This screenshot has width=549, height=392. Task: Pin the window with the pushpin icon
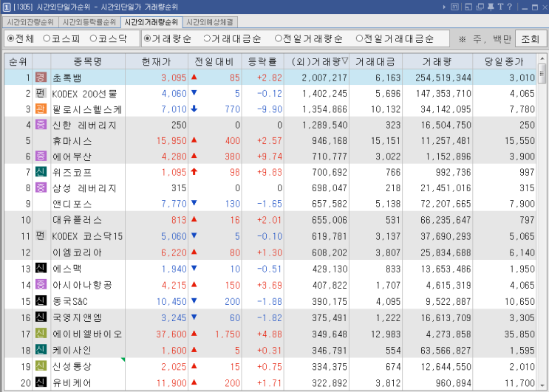pyautogui.click(x=491, y=7)
